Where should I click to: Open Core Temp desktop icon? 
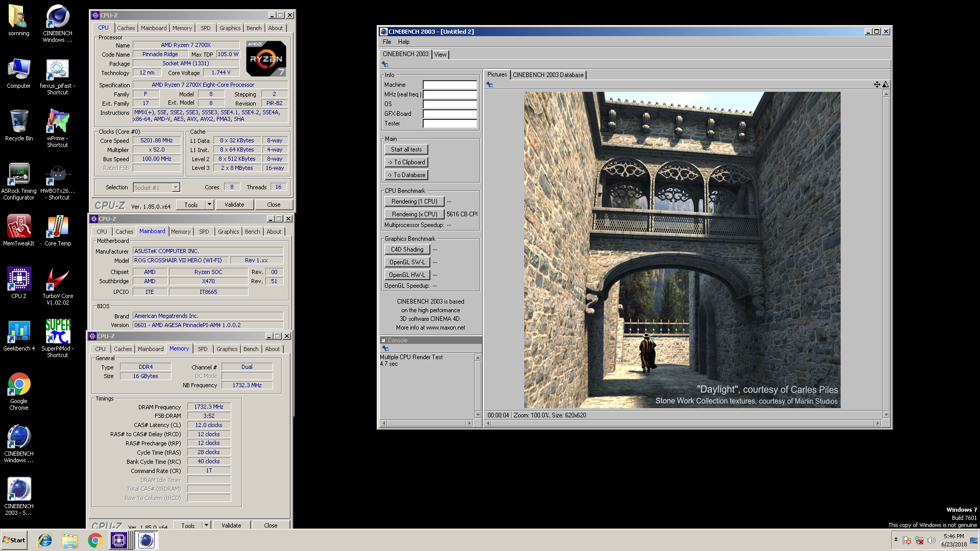[58, 231]
